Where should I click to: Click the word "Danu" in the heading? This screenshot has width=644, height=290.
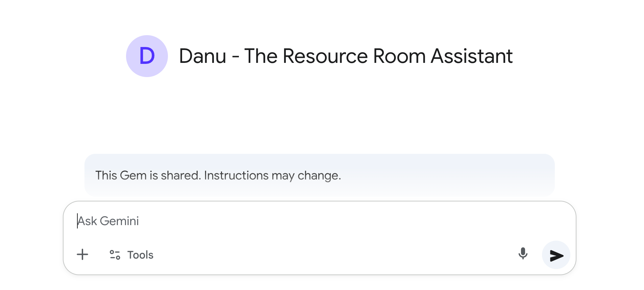[203, 56]
